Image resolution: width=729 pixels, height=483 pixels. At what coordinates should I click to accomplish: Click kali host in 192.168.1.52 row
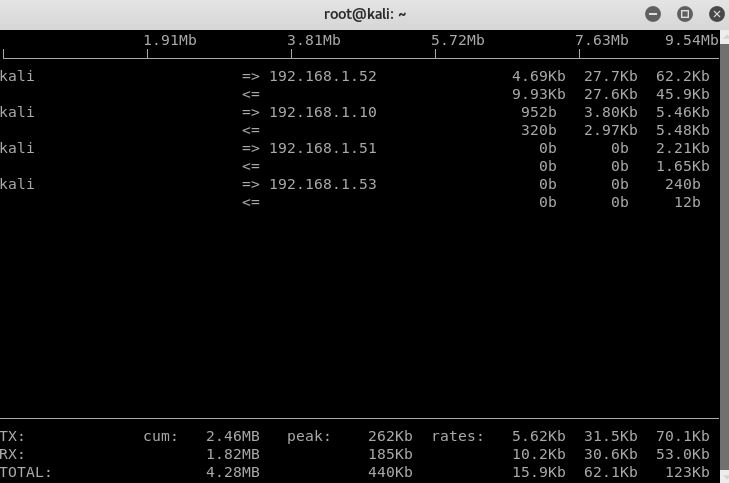pos(17,76)
